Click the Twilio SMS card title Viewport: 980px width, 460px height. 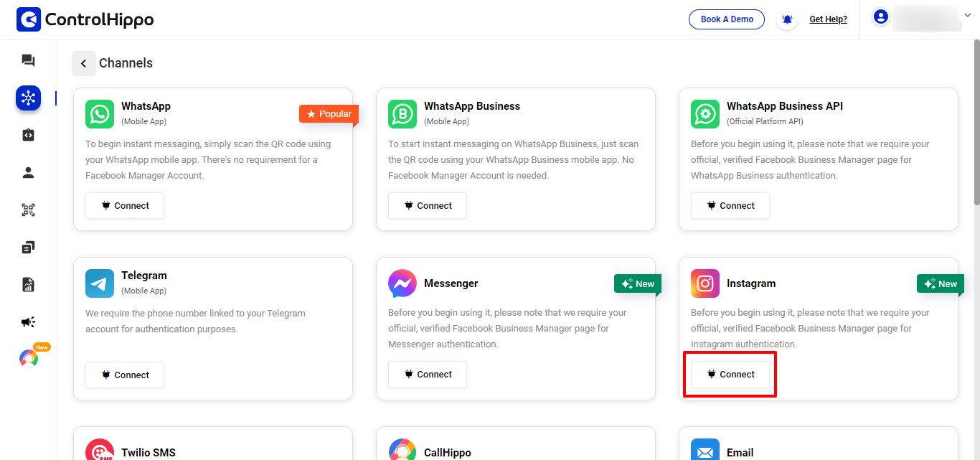(149, 453)
